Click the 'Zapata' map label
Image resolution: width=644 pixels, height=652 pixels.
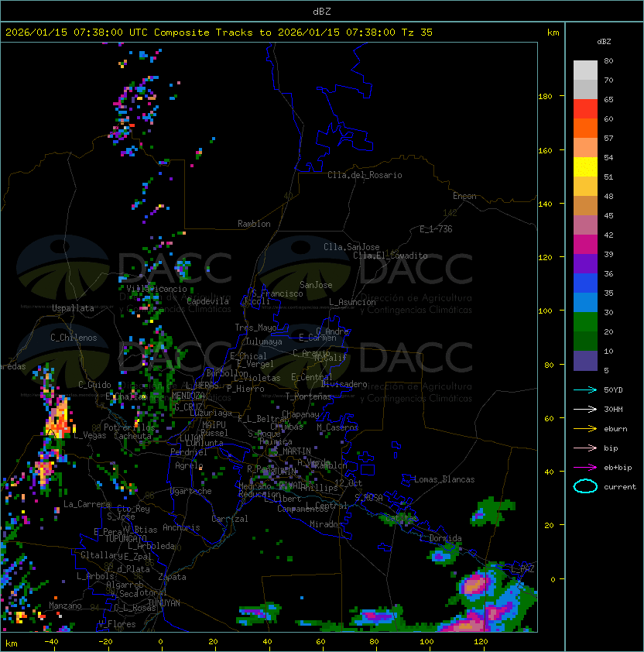click(172, 577)
